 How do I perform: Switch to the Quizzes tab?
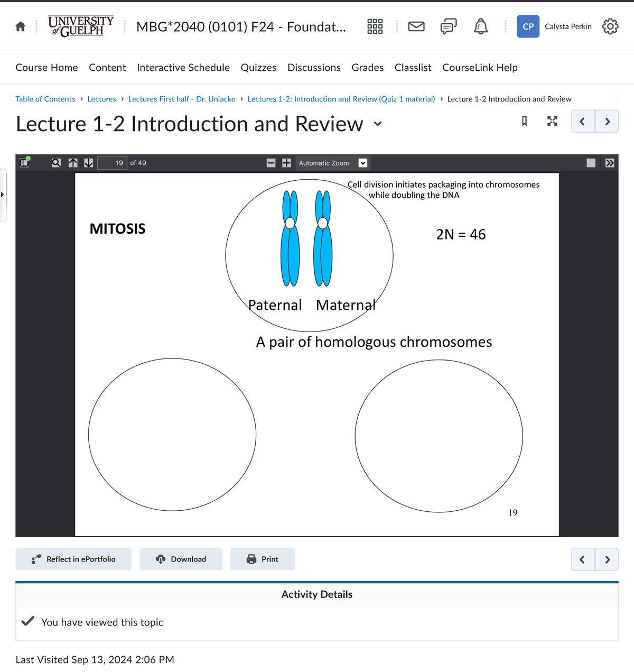pyautogui.click(x=258, y=67)
